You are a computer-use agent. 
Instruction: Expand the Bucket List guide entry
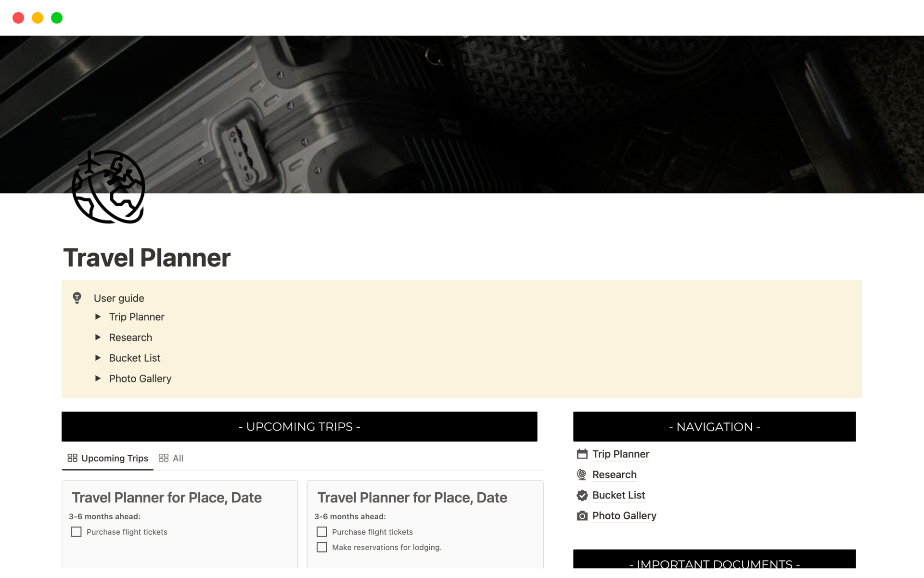click(98, 357)
